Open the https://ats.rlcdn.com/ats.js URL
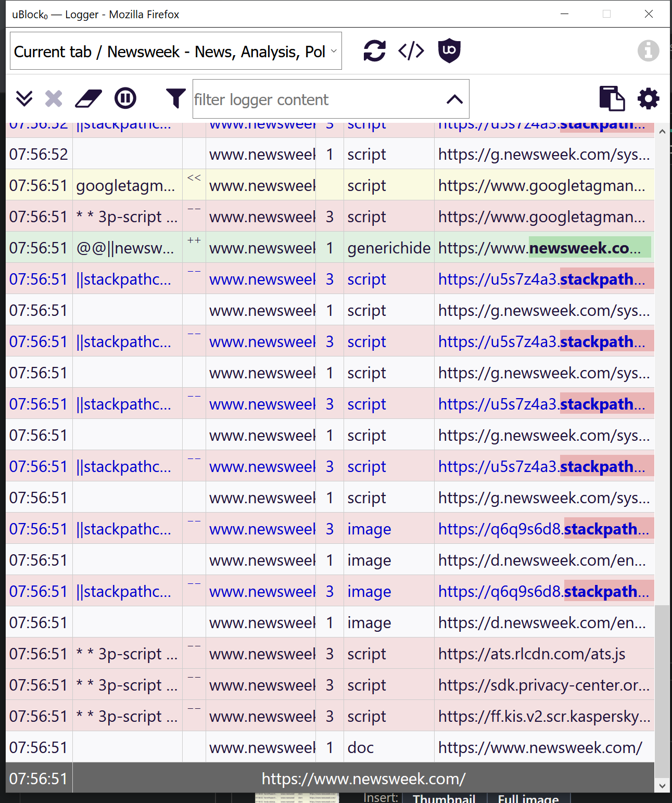Image resolution: width=672 pixels, height=803 pixels. [544, 654]
